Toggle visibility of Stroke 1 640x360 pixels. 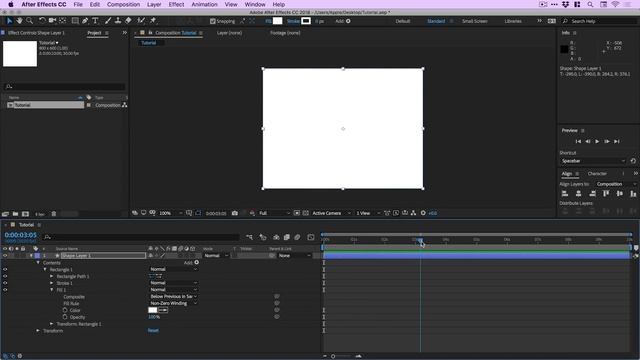pyautogui.click(x=5, y=283)
